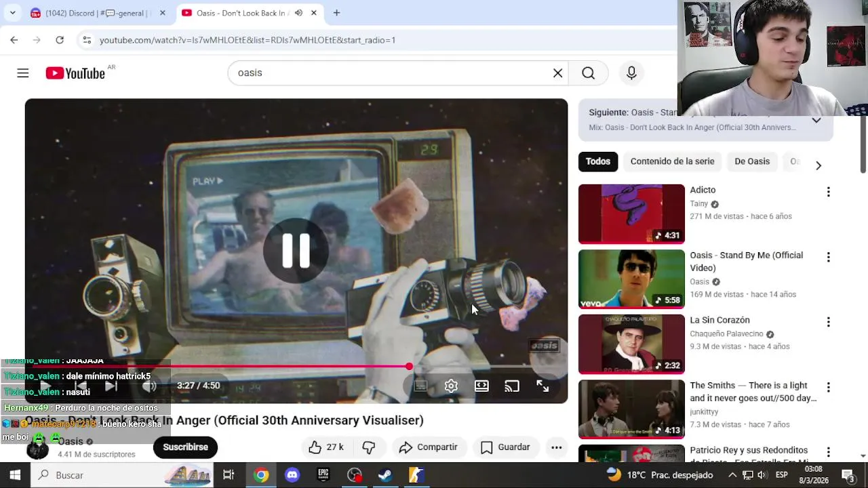
Task: Select the De Oasis chip
Action: pos(752,161)
